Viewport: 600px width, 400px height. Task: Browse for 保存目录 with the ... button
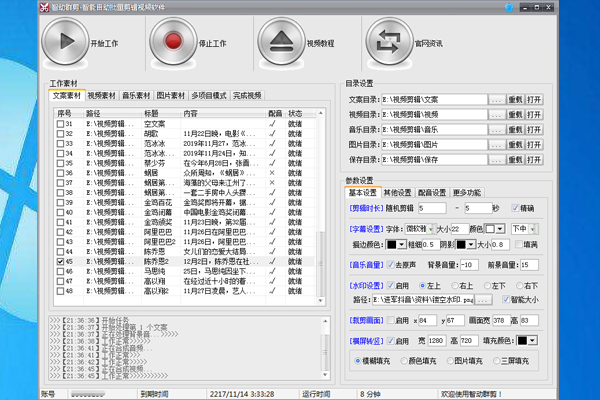pyautogui.click(x=497, y=159)
